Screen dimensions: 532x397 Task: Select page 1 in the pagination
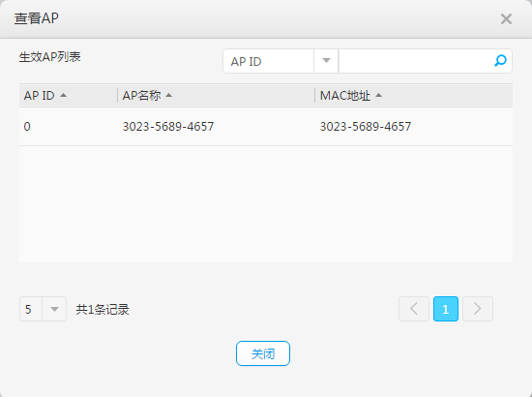(x=446, y=309)
